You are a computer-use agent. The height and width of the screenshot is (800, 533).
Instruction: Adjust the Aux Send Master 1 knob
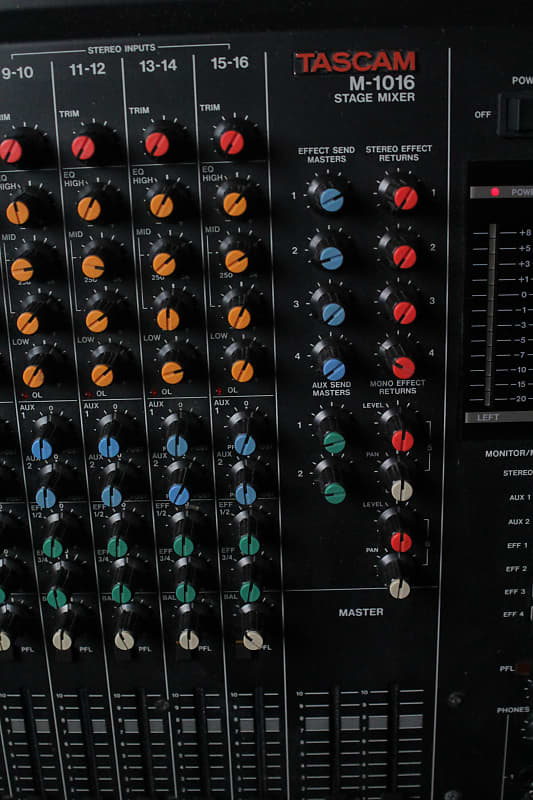(x=334, y=442)
